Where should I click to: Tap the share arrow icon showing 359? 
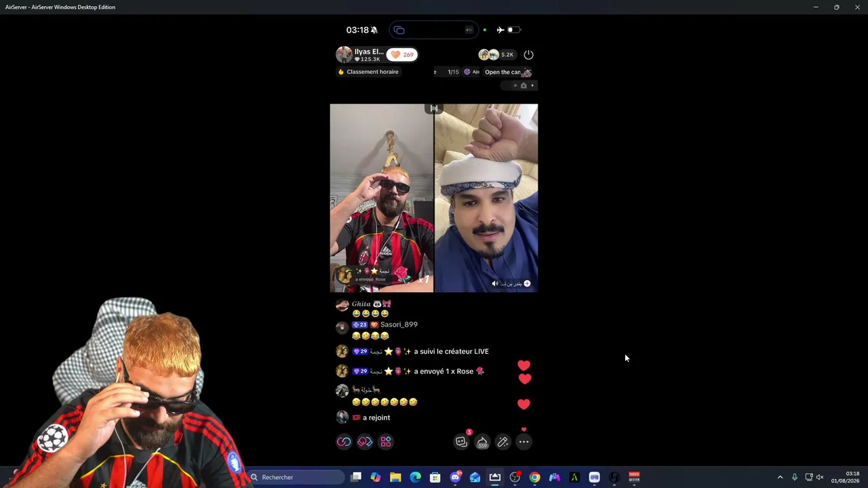[x=482, y=442]
